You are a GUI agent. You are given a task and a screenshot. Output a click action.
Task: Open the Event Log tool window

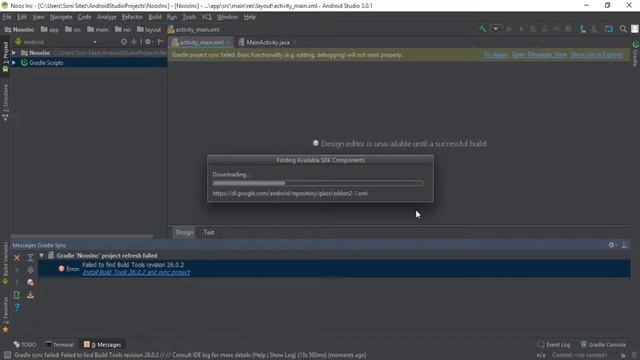(554, 344)
